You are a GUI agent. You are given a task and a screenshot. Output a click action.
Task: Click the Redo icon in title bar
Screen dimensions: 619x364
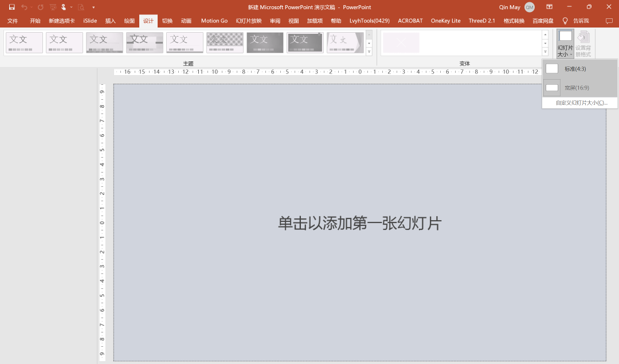point(40,7)
